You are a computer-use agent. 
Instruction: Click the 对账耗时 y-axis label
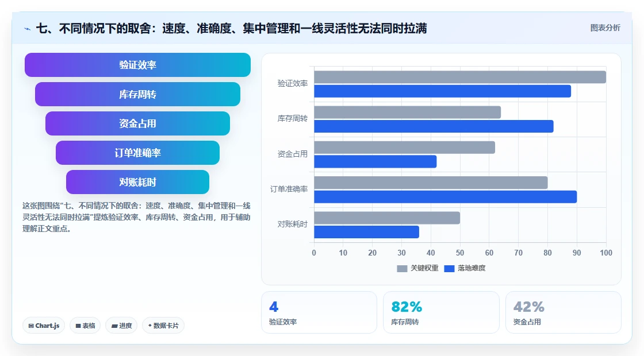click(x=293, y=224)
